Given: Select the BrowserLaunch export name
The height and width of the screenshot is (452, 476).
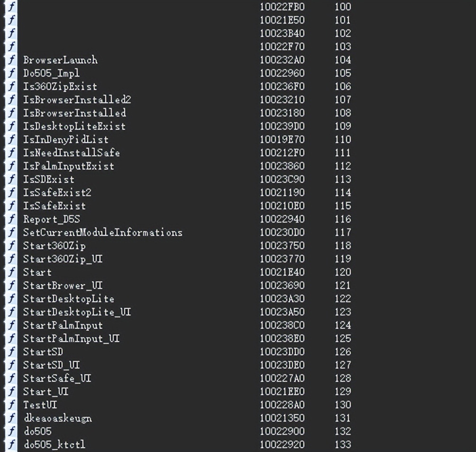Looking at the screenshot, I should 60,60.
